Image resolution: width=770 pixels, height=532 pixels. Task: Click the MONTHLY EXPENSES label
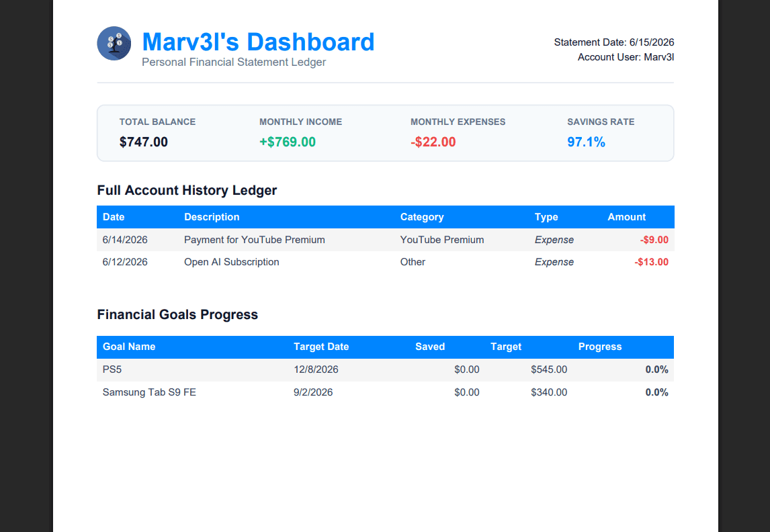tap(458, 122)
